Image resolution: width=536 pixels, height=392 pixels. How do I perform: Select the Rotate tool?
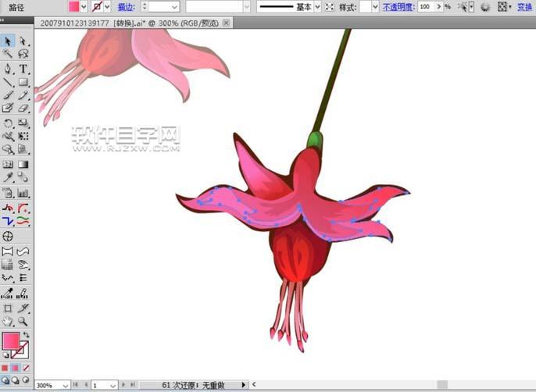pos(8,123)
